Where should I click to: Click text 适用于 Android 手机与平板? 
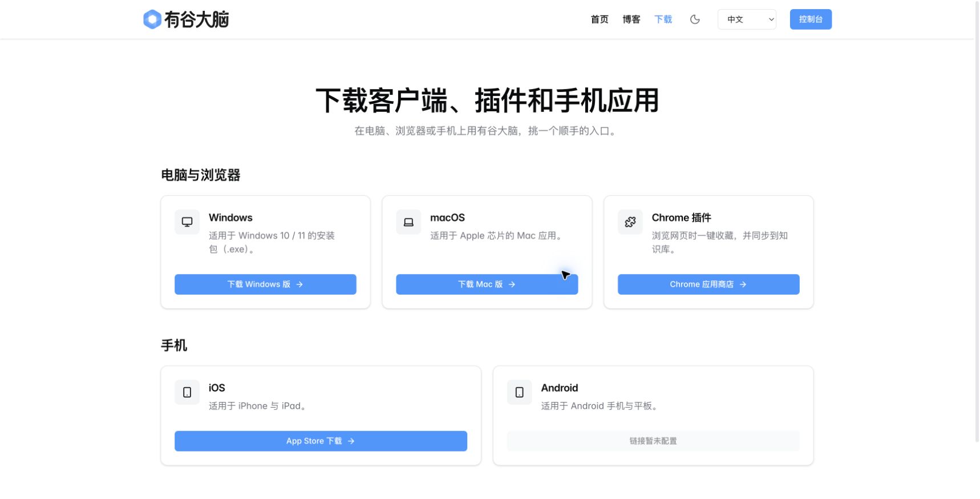click(x=601, y=406)
